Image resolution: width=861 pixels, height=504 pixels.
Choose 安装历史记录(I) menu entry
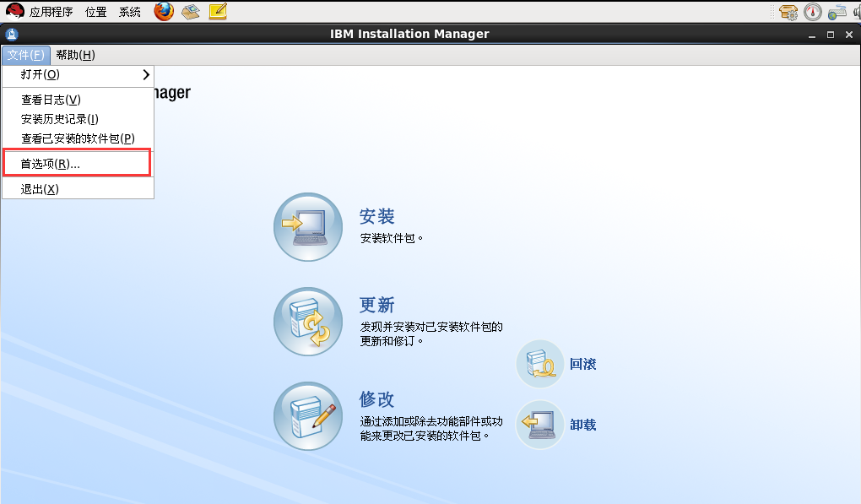78,119
